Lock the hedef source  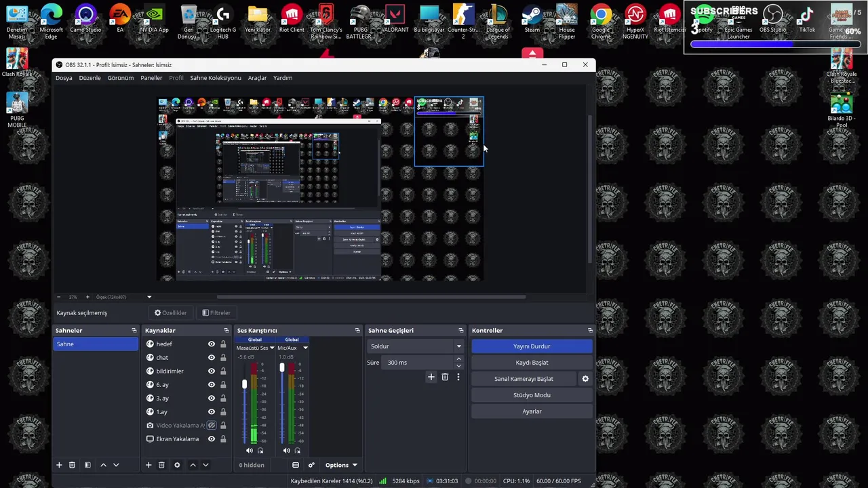coord(223,344)
